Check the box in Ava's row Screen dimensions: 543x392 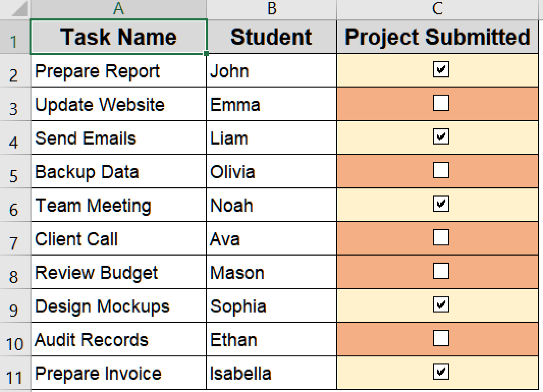tap(441, 238)
